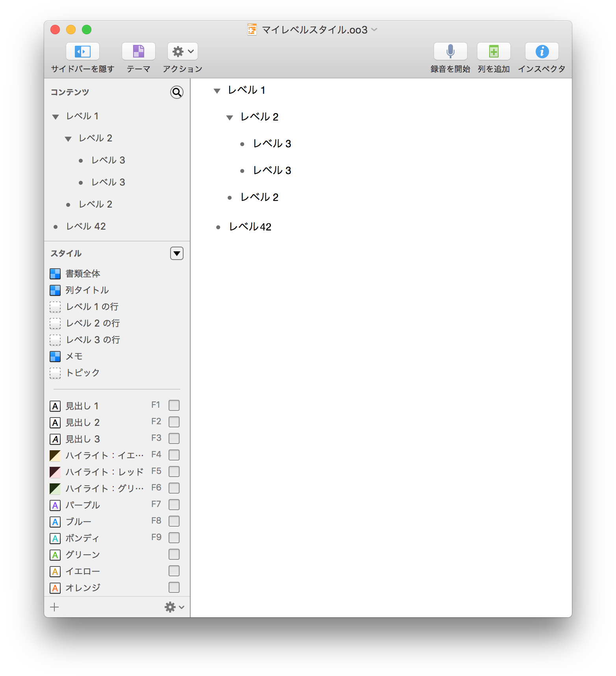This screenshot has height=676, width=616.
Task: Start recording with the 録音を開始 microphone icon
Action: 451,52
